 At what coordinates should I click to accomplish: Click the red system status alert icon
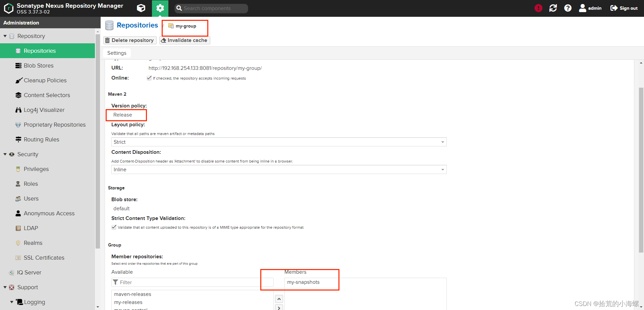[x=538, y=8]
